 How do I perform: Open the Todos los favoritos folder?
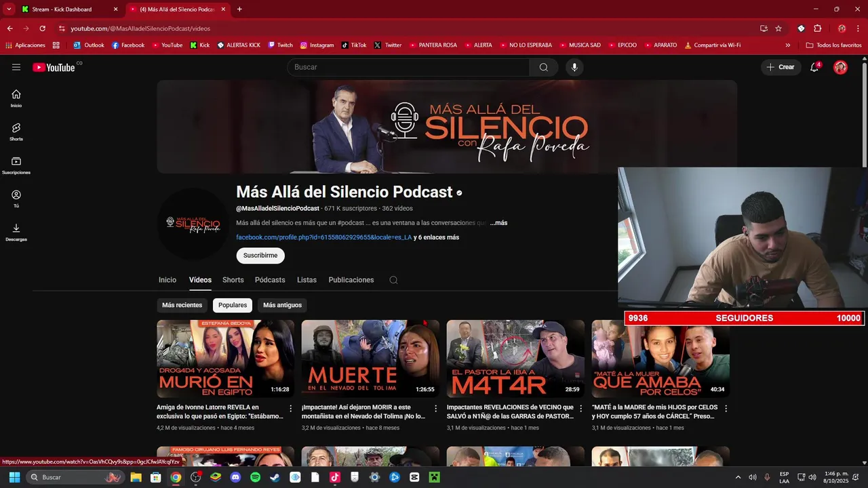pos(833,45)
